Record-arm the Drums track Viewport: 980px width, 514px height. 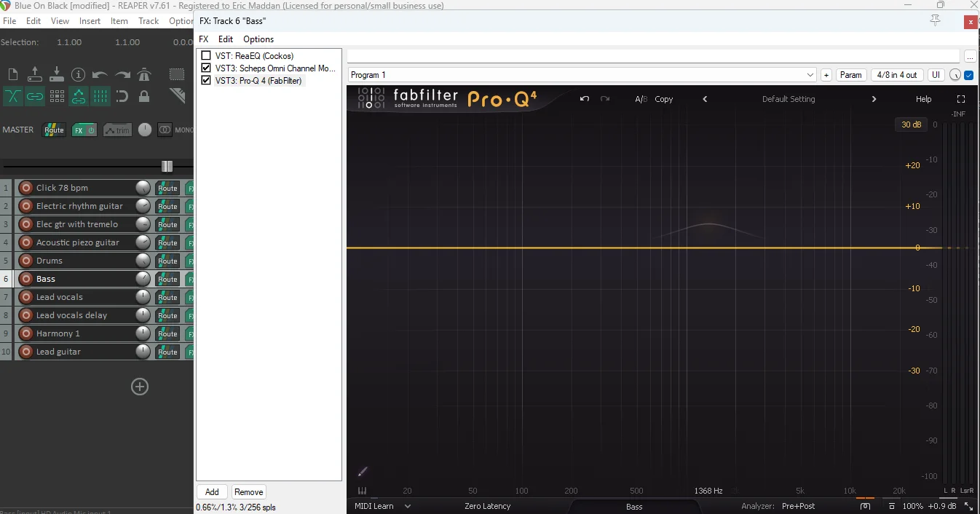pos(26,261)
